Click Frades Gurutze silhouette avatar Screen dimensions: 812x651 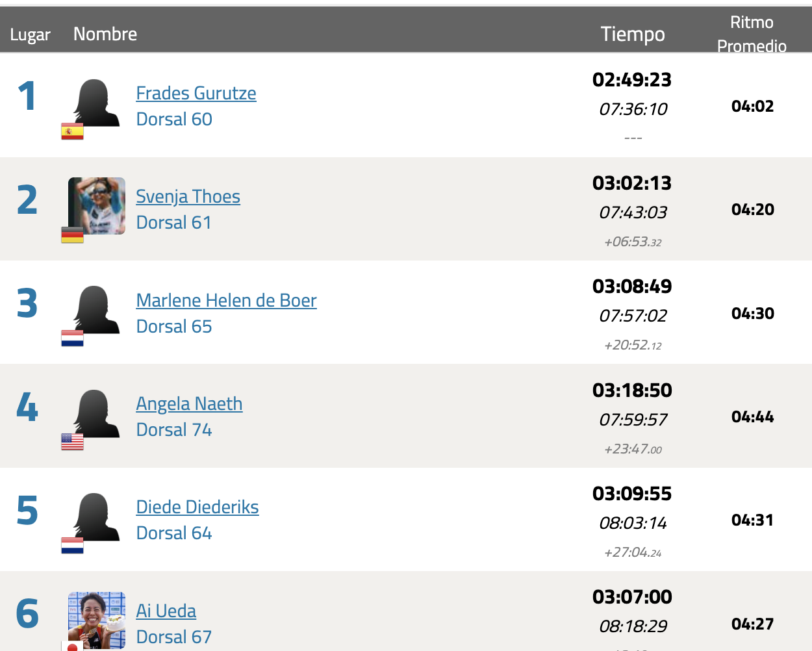coord(97,103)
